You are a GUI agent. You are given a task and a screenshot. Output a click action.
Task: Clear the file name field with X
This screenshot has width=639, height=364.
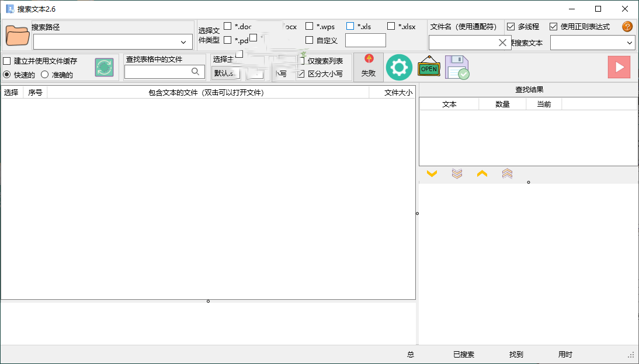pos(502,43)
